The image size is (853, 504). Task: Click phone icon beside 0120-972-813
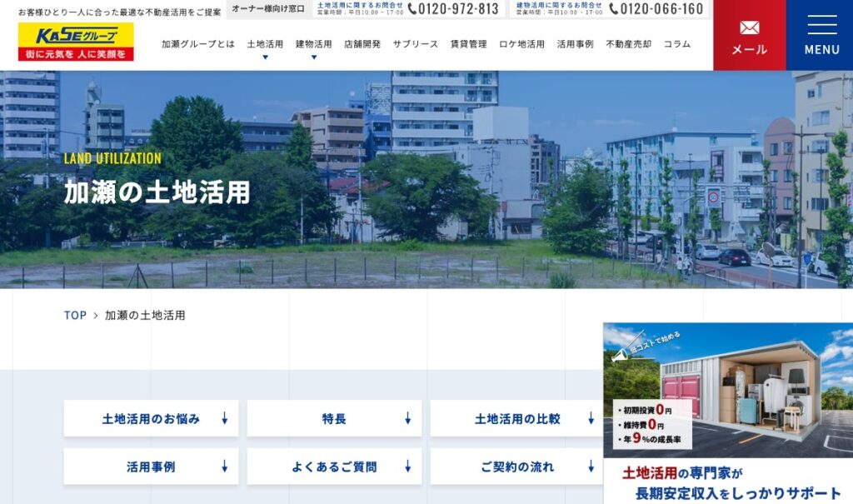pyautogui.click(x=412, y=9)
